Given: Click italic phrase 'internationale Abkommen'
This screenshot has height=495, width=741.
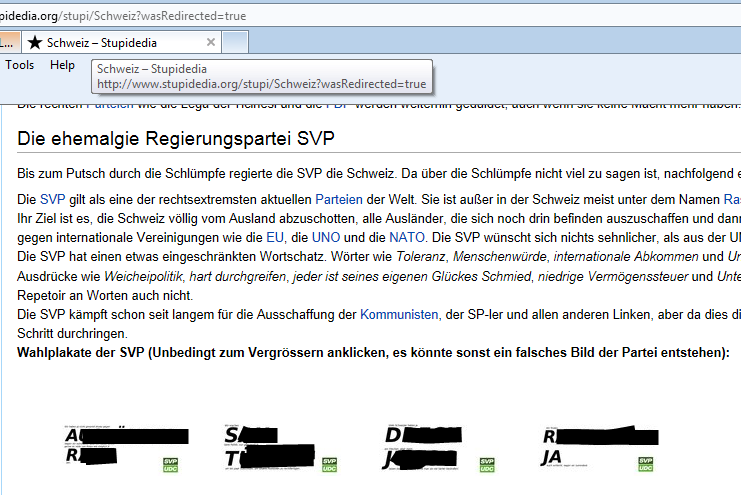Looking at the screenshot, I should pos(626,257).
